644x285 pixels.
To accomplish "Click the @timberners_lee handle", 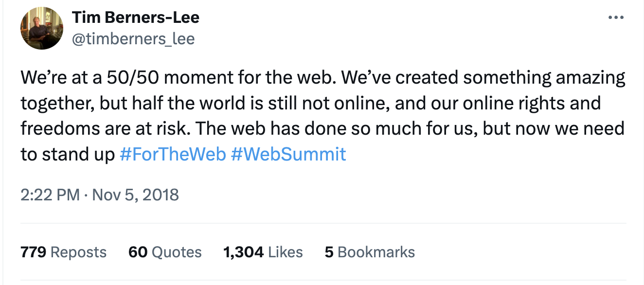I will click(x=133, y=39).
